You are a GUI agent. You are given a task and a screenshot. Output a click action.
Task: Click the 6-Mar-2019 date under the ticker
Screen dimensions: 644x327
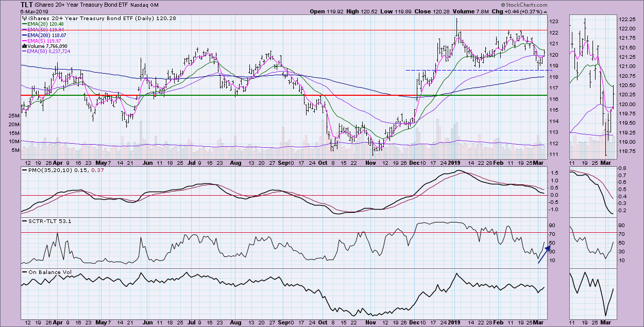tap(17, 11)
